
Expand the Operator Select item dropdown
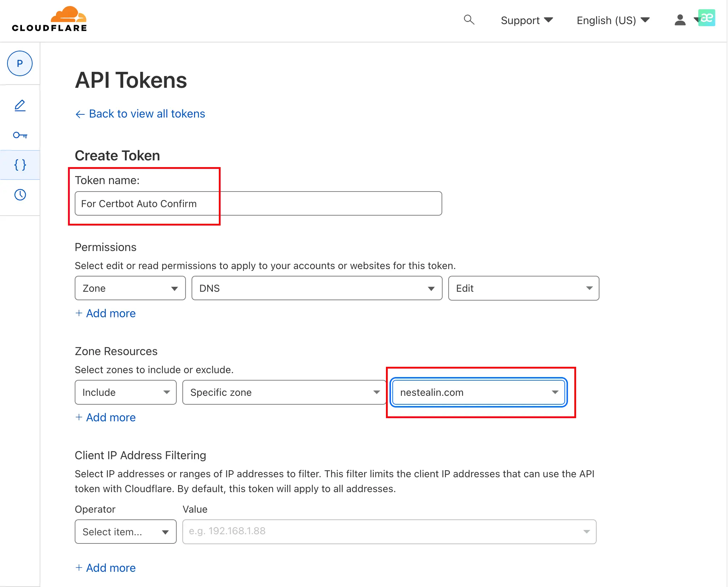[126, 532]
